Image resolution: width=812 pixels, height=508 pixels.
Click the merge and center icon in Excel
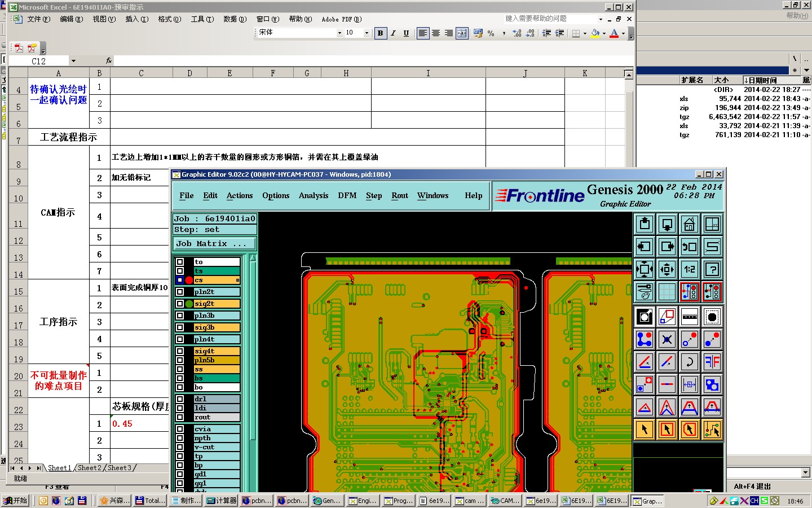click(x=462, y=33)
